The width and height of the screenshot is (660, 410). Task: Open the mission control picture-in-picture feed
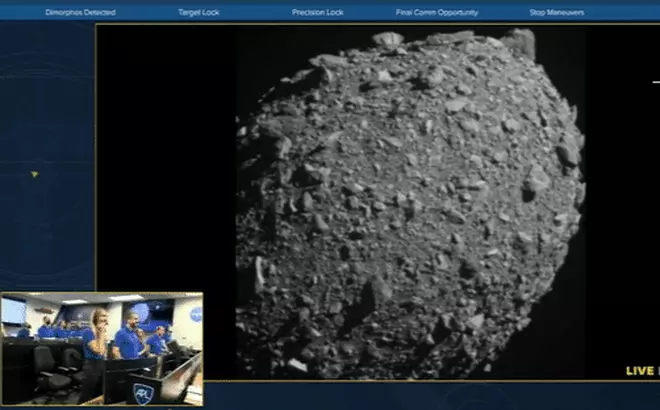101,348
